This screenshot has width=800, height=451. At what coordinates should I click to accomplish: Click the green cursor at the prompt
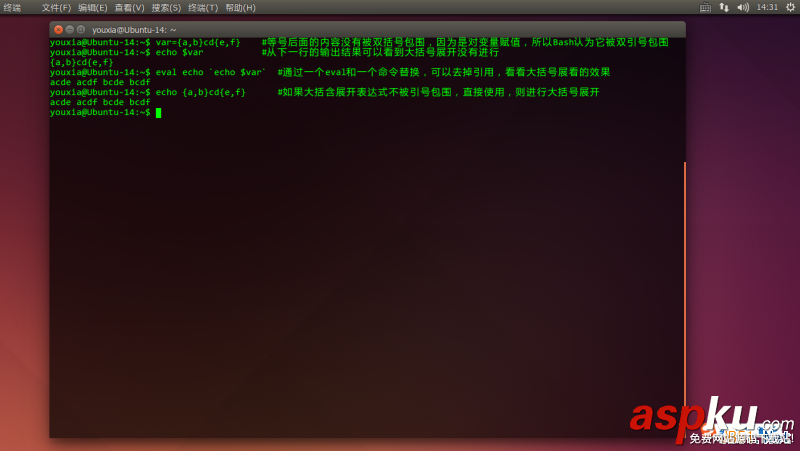pos(158,113)
